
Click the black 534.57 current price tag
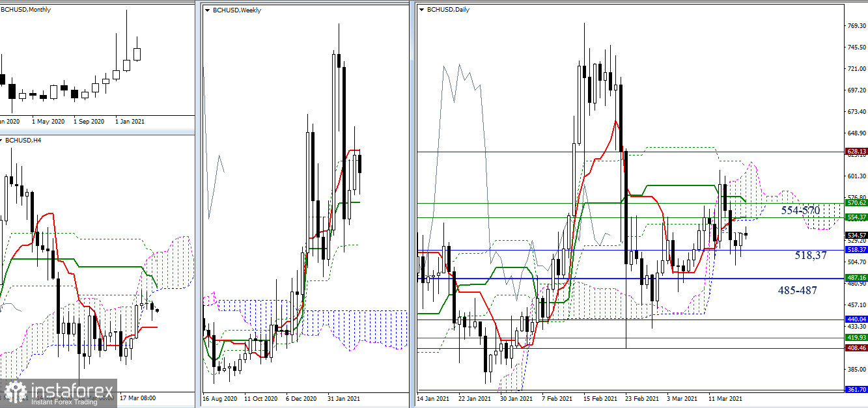pos(856,235)
